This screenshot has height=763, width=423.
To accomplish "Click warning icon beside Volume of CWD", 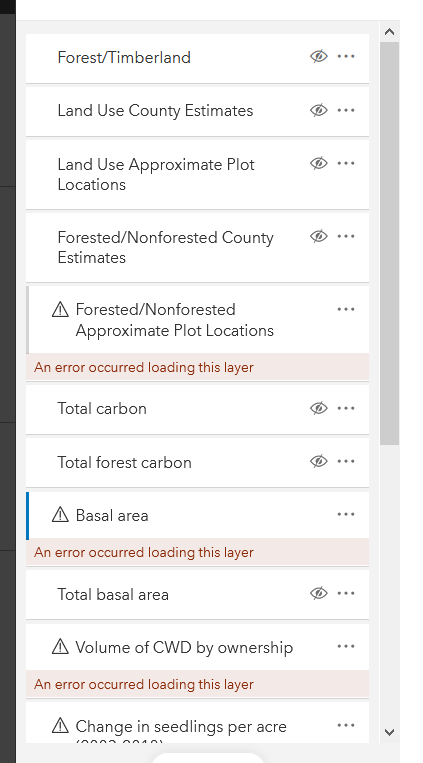I will coord(60,647).
